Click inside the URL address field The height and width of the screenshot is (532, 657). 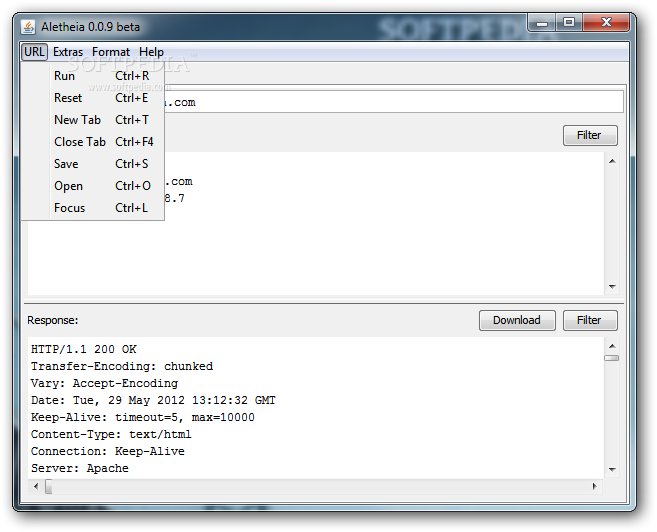point(393,102)
